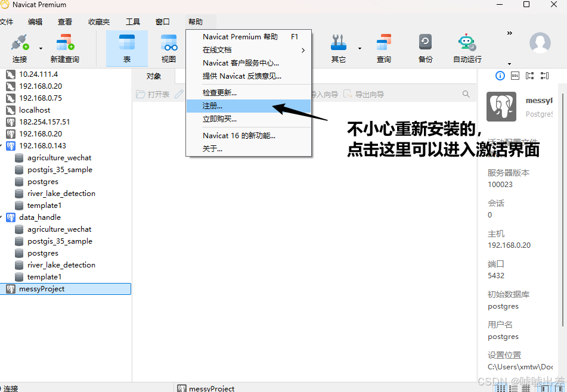Viewport: 567px width, 392px height.
Task: Show toolbar overflow chevron »
Action: pos(510,33)
